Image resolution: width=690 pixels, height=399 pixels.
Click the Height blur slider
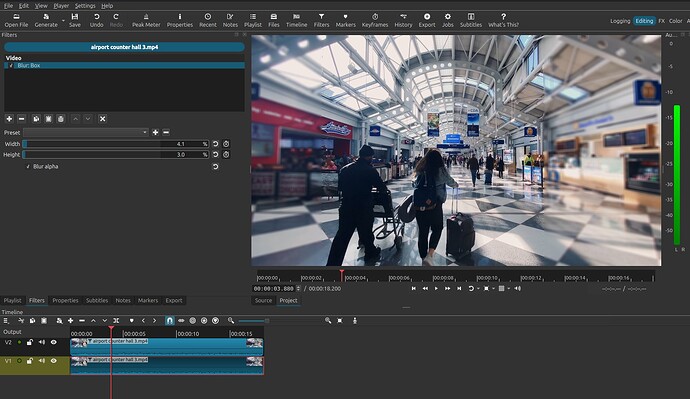(116, 154)
